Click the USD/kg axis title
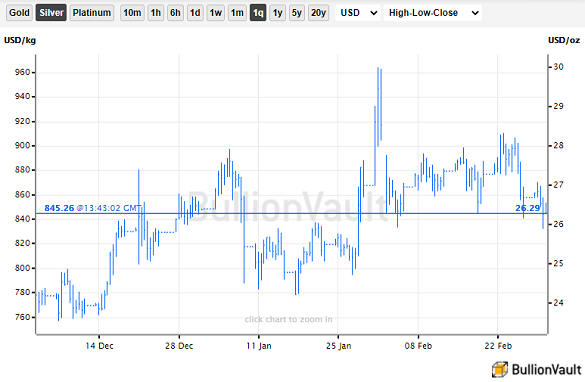Image resolution: width=585 pixels, height=382 pixels. pos(20,40)
